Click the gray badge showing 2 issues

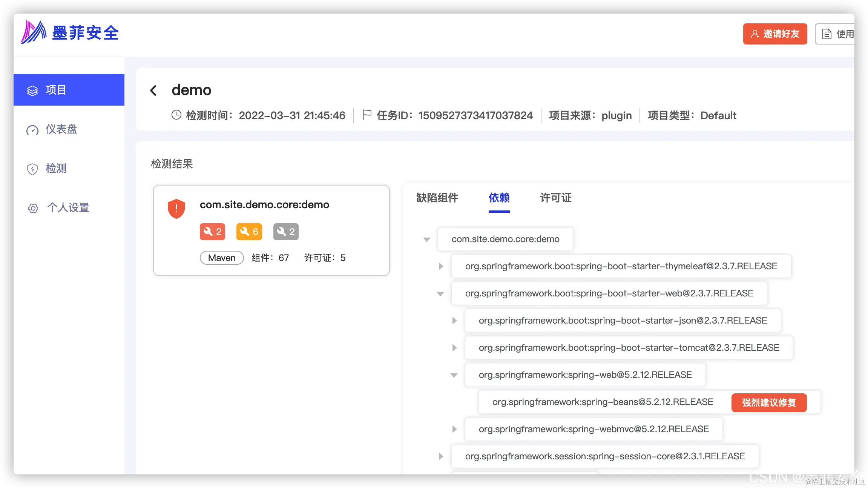tap(286, 232)
